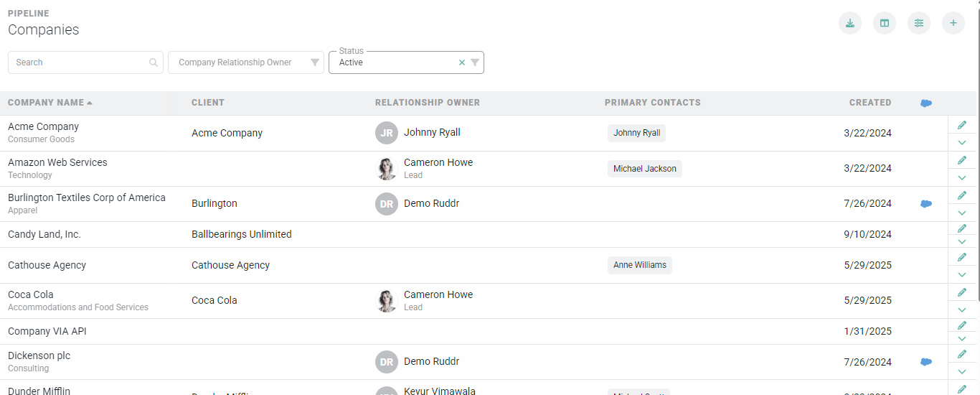Click Cameron Howe's photo in Amazon row

(387, 169)
